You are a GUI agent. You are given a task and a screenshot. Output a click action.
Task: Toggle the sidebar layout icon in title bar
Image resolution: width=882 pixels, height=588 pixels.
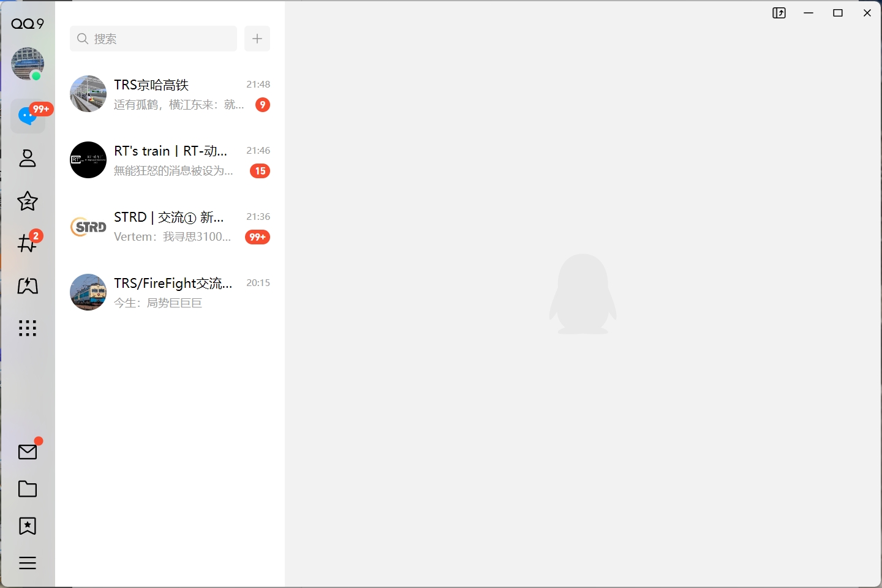779,13
